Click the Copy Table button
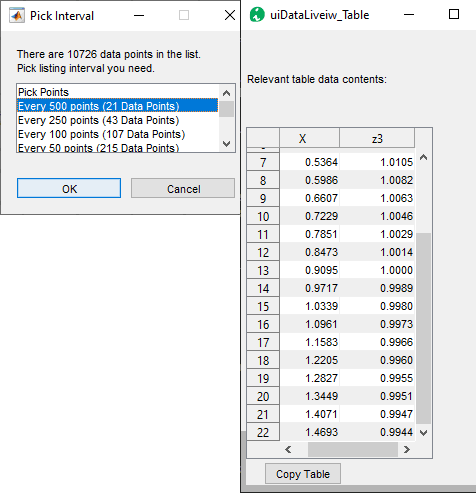476x494 pixels. tap(303, 474)
